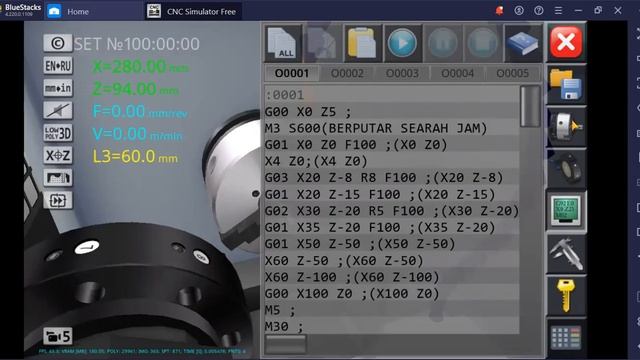Viewport: 640px width, 360px height.
Task: Click the copy documents icon in toolbar
Action: click(x=322, y=43)
